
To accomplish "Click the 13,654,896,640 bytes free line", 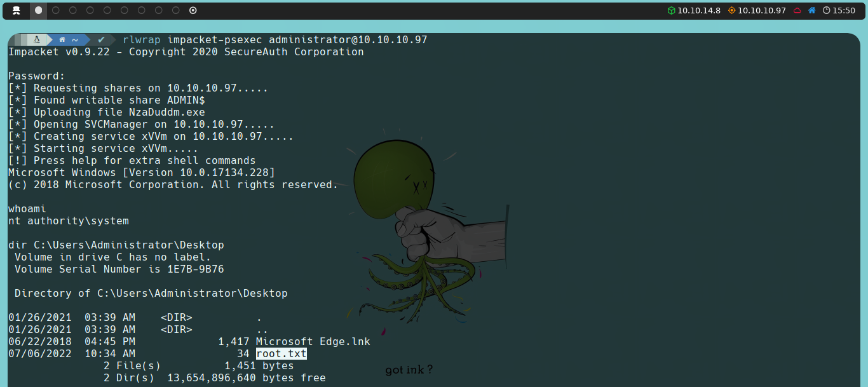I will click(x=215, y=377).
